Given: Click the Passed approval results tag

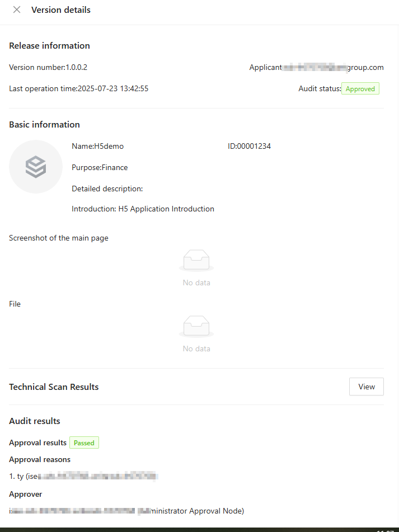Looking at the screenshot, I should coord(84,442).
